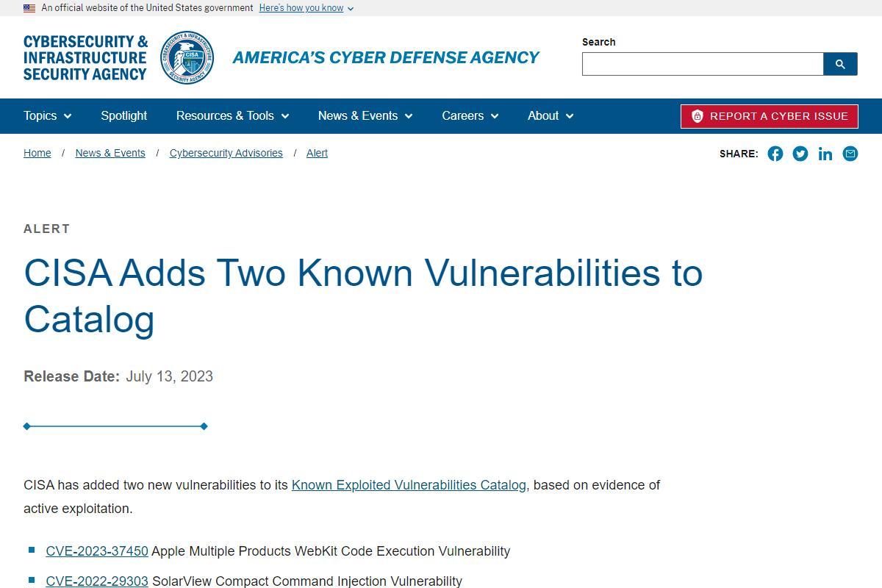Viewport: 882px width, 588px height.
Task: Open the Careers dropdown menu
Action: [470, 116]
